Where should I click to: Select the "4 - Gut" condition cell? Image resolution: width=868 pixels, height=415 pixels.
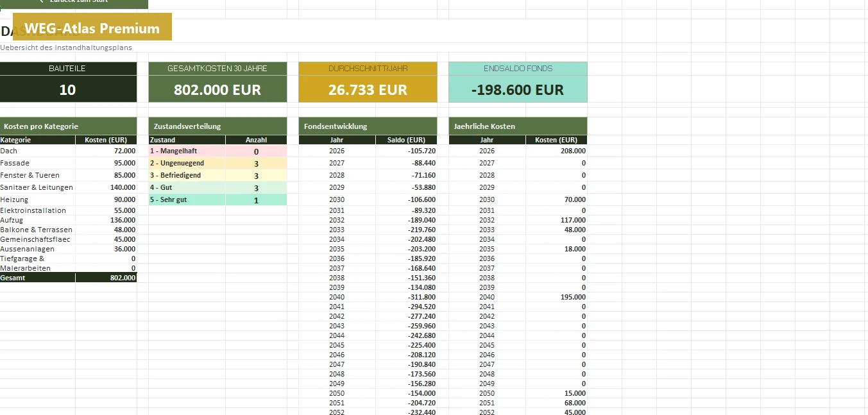[187, 187]
